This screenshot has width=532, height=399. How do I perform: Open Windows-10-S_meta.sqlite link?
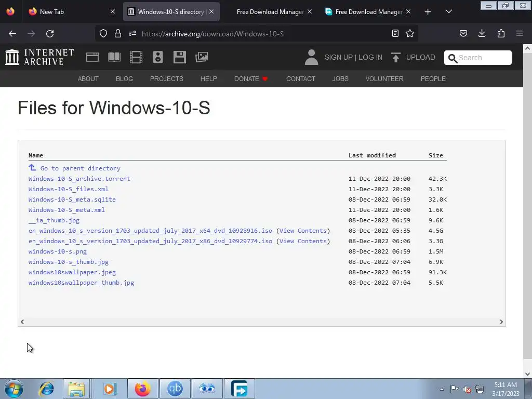(x=72, y=199)
